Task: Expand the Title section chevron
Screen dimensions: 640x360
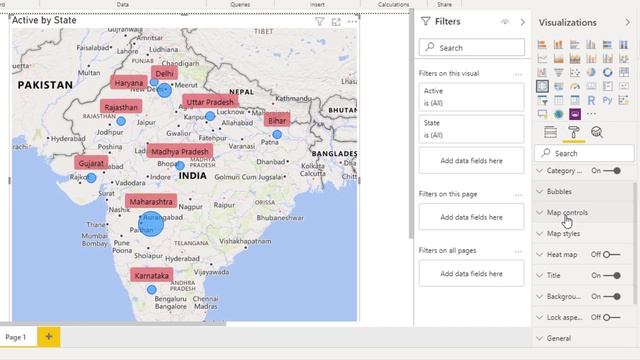Action: (540, 276)
